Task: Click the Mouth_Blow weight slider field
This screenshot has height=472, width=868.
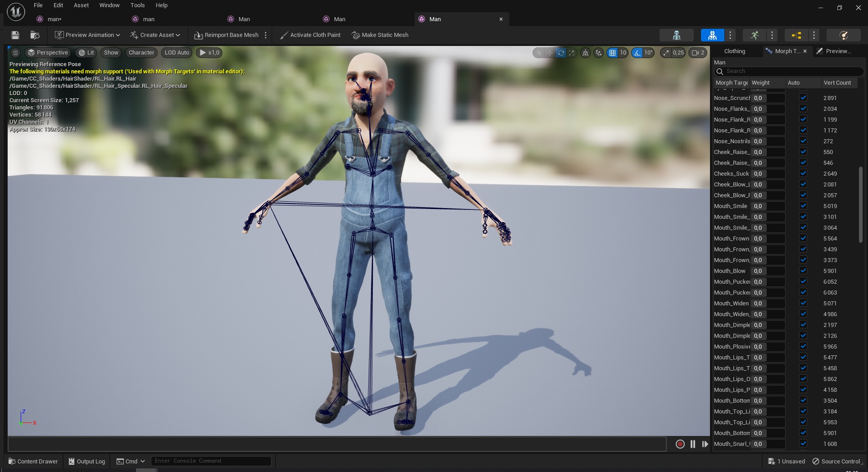Action: pyautogui.click(x=768, y=271)
